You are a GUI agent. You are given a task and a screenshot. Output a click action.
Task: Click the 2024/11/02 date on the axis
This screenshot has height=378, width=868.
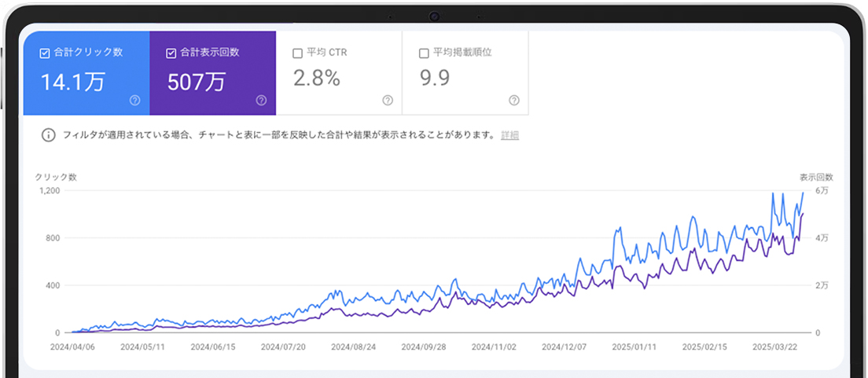493,347
